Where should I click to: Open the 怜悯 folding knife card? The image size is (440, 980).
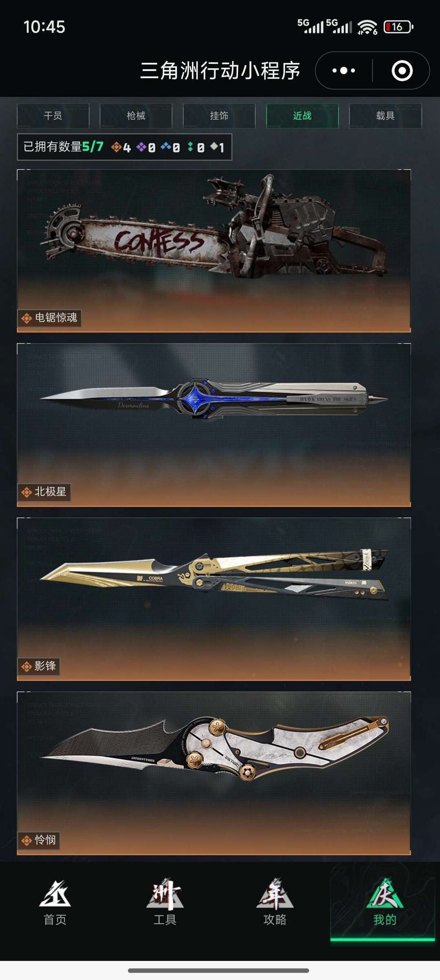pos(214,773)
